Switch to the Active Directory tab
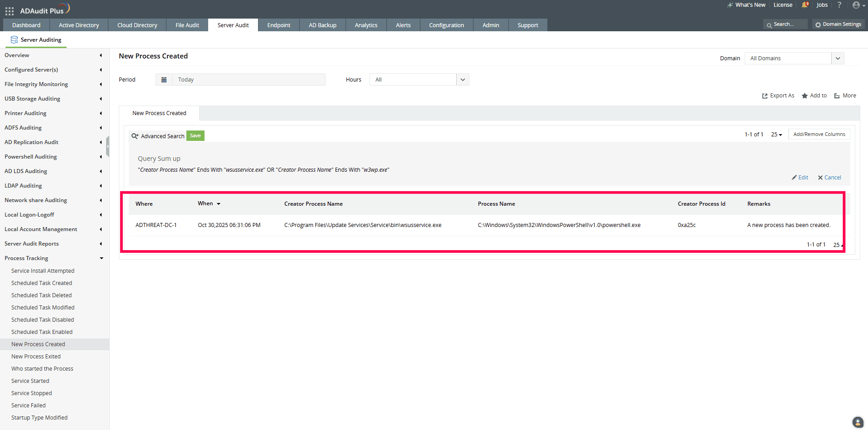The height and width of the screenshot is (430, 868). click(79, 25)
